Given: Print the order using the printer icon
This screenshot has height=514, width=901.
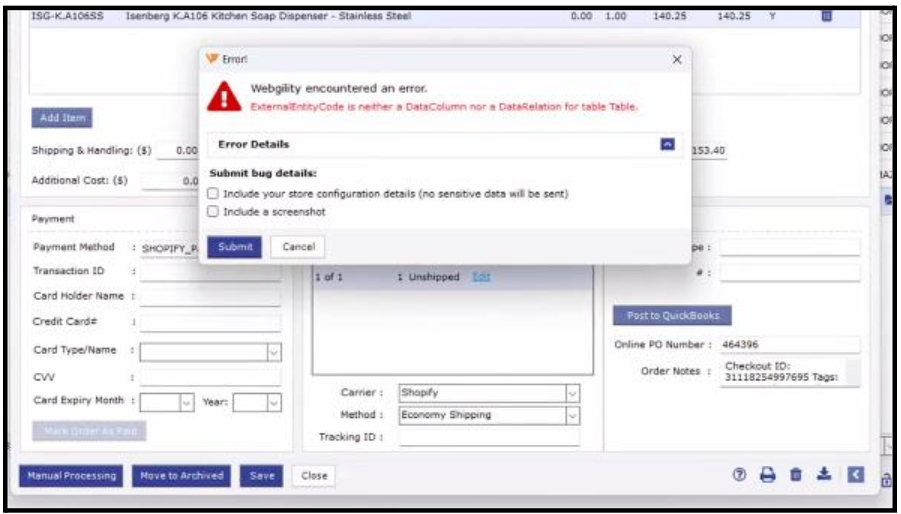Looking at the screenshot, I should point(768,475).
